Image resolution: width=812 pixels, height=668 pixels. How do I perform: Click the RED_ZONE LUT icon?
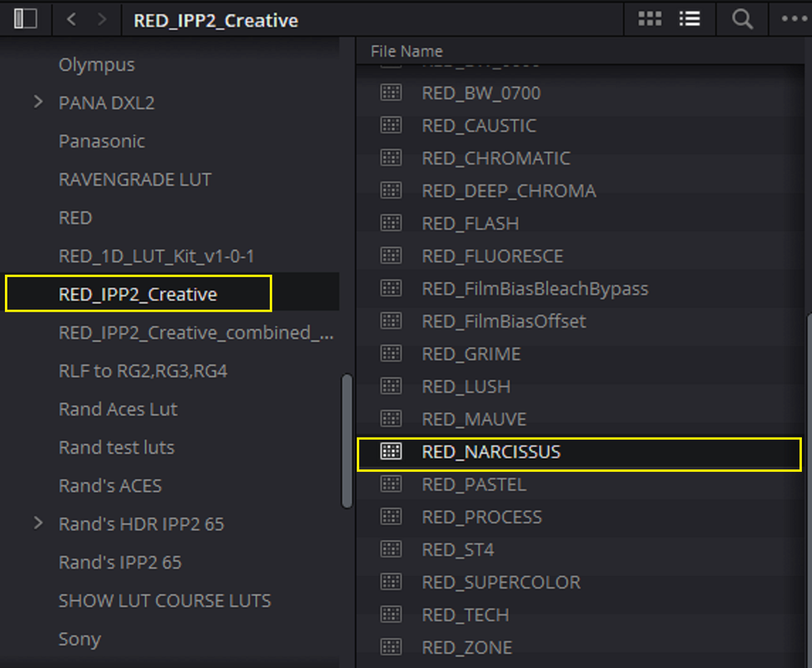click(391, 647)
